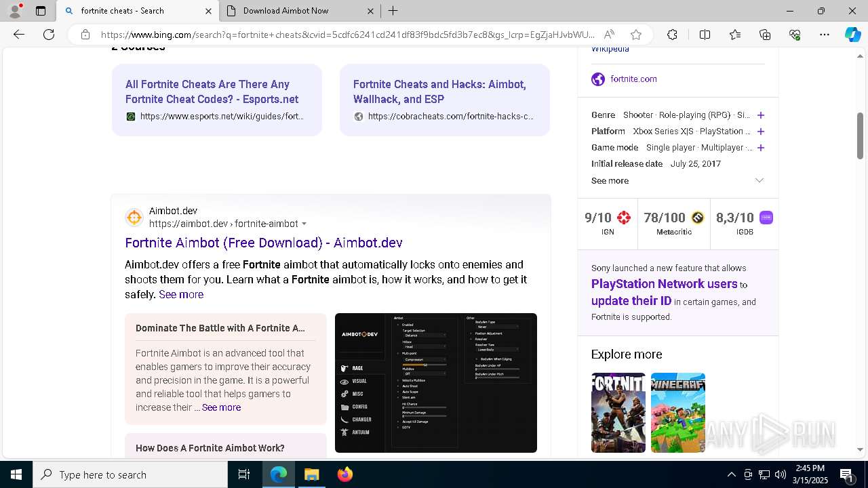Launch Firefox from taskbar
The image size is (868, 488).
[344, 474]
